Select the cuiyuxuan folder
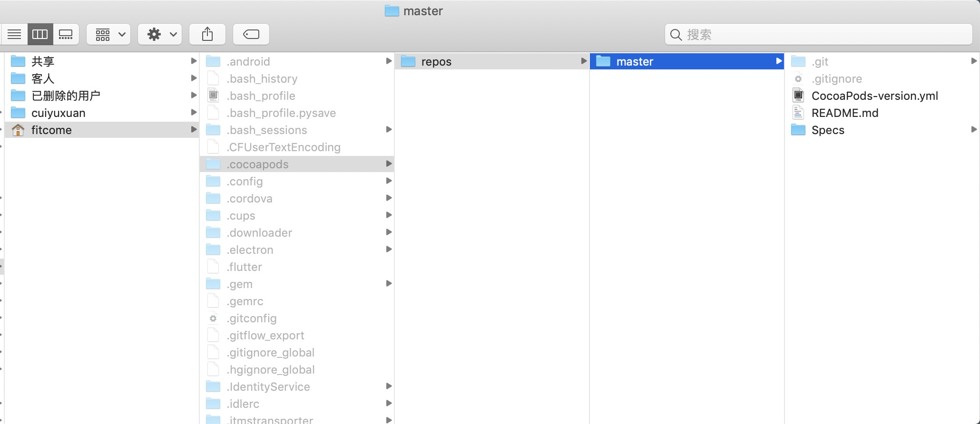Image resolution: width=980 pixels, height=424 pixels. [101, 113]
